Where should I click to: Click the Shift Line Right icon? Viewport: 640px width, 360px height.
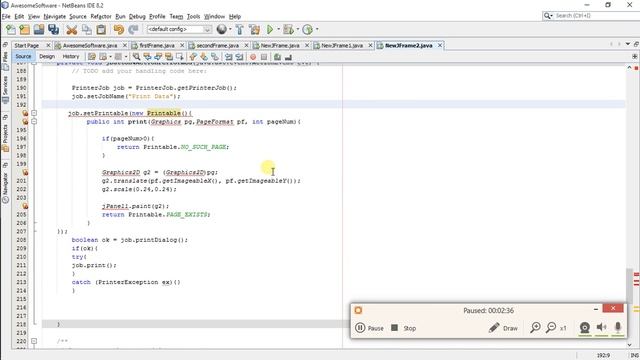pyautogui.click(x=239, y=57)
